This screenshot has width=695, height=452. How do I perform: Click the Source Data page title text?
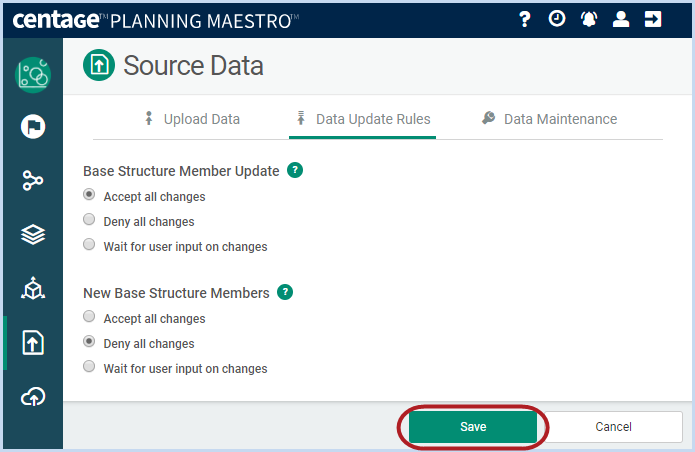click(193, 66)
